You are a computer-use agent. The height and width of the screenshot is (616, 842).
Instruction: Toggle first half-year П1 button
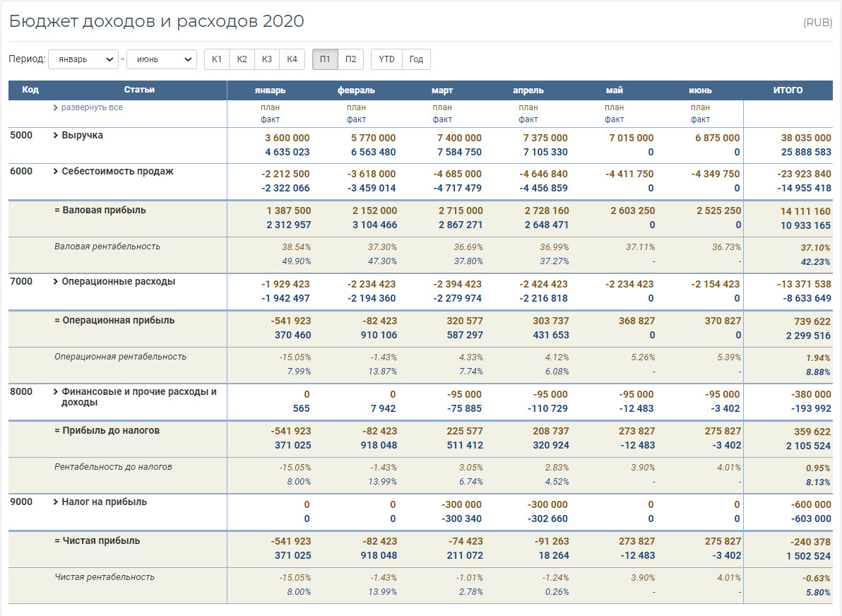(x=325, y=59)
